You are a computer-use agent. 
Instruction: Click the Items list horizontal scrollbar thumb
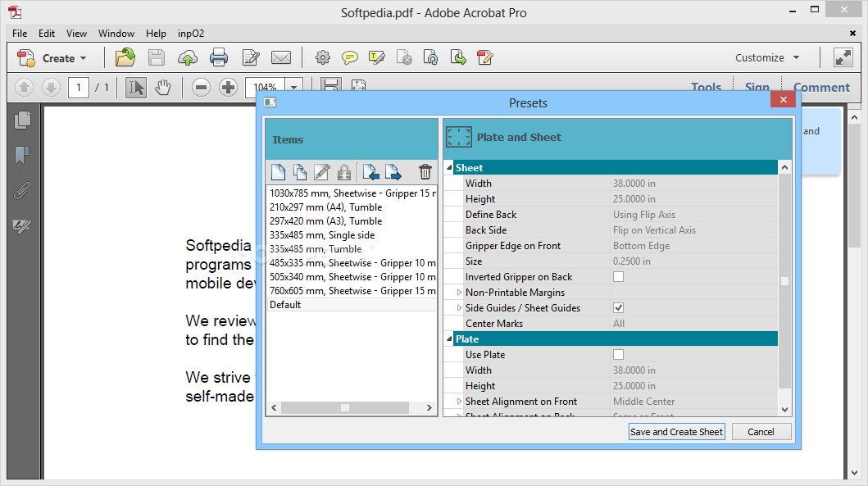point(345,408)
